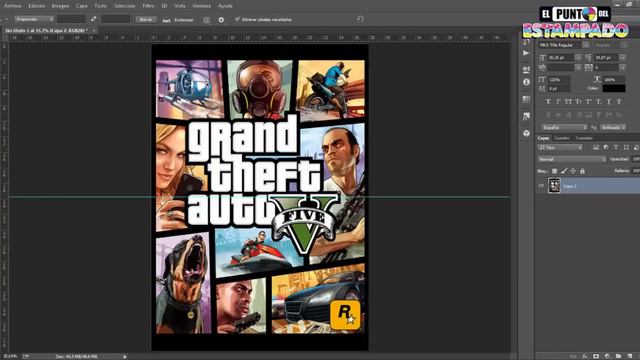Toggle Underline text style

point(609,102)
